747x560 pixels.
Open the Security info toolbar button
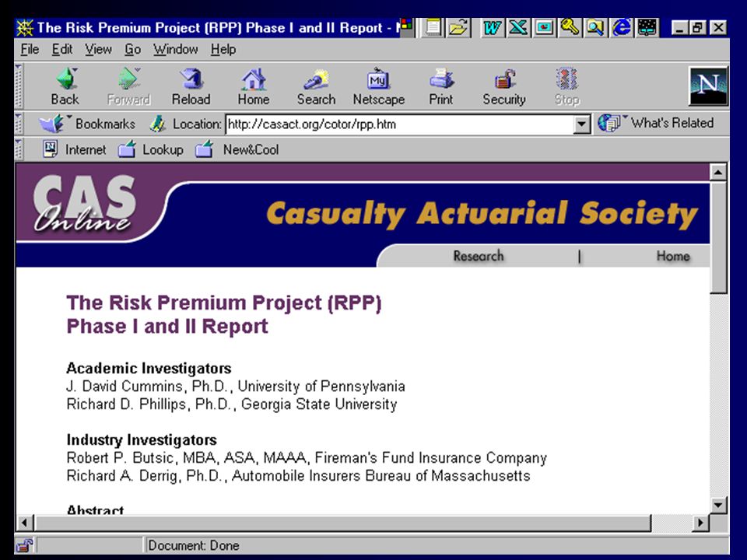(504, 86)
